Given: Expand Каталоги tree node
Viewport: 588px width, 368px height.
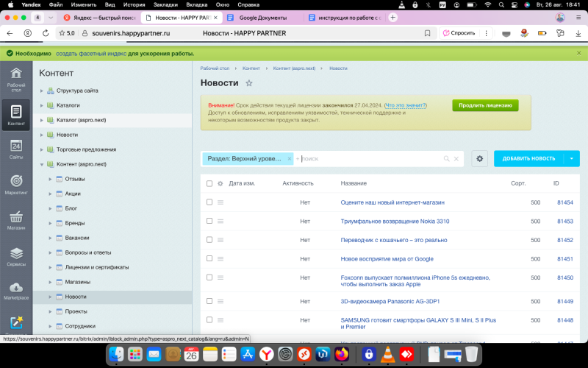Looking at the screenshot, I should (42, 105).
